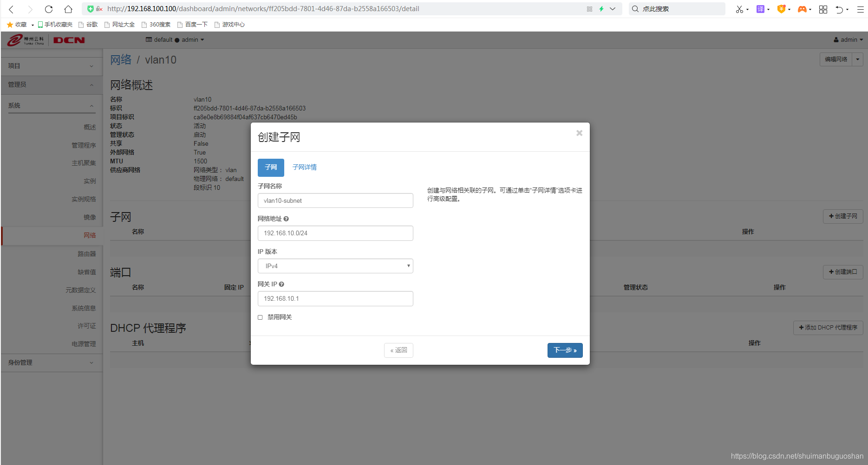
Task: Open the game controller icon
Action: (x=802, y=9)
